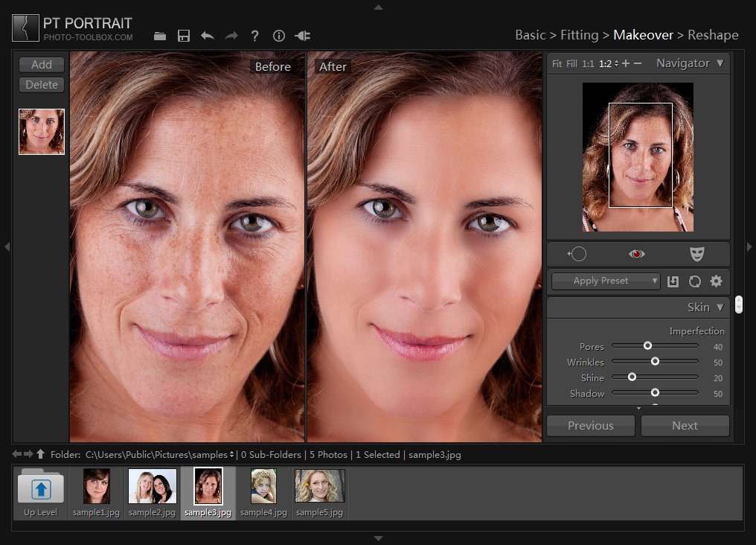Image resolution: width=756 pixels, height=545 pixels.
Task: Collapse the Navigator panel
Action: pos(720,63)
